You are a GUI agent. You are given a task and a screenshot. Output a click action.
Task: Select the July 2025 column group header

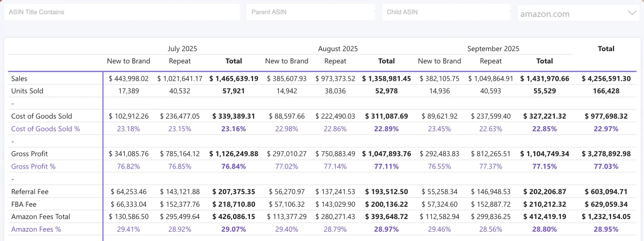click(182, 49)
